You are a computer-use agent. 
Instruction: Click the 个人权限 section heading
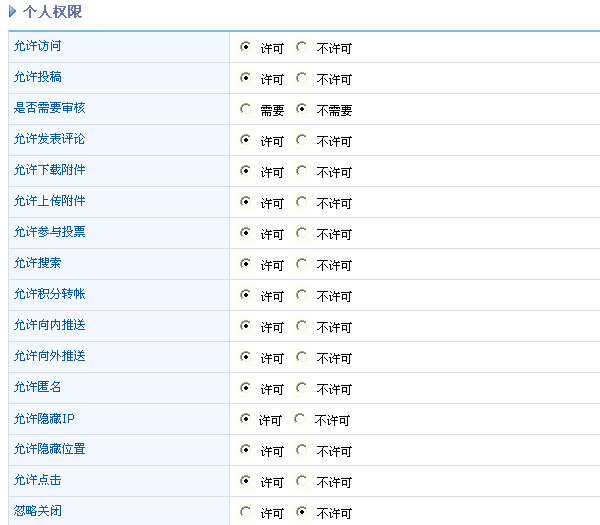[x=52, y=12]
